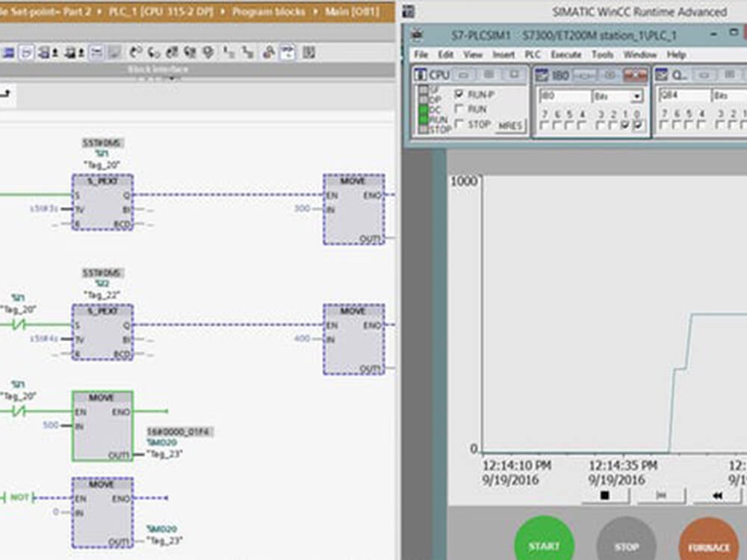Viewport: 747px width, 560px height.
Task: Click the highlighted second icon in editor toolbar
Action: pyautogui.click(x=26, y=52)
